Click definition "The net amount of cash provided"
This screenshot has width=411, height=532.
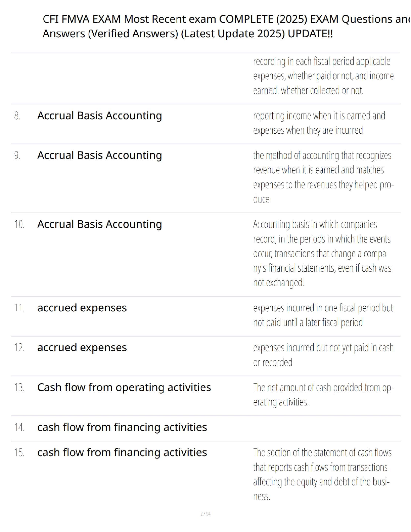point(323,395)
